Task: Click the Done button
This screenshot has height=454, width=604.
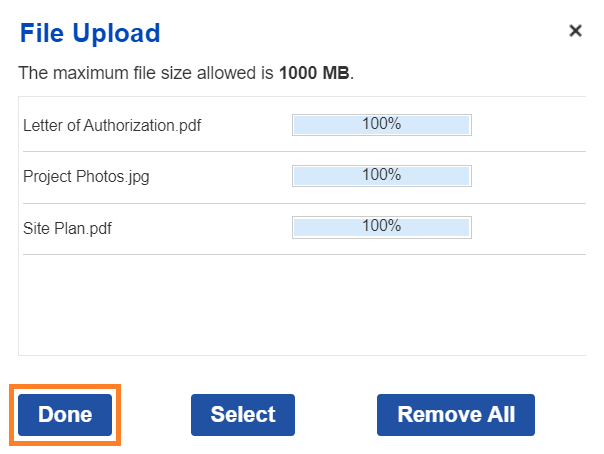Action: (x=65, y=414)
